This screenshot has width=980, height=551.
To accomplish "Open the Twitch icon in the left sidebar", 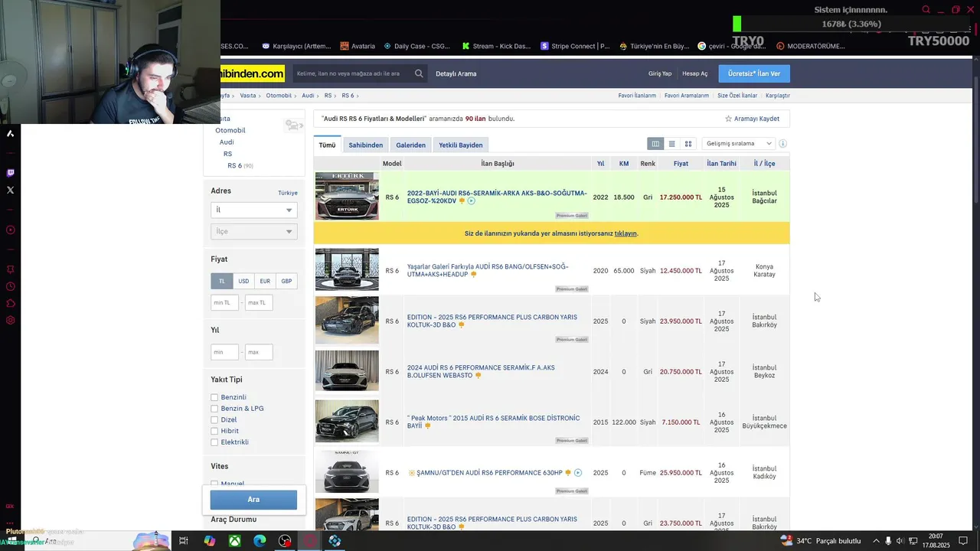I will pos(10,174).
